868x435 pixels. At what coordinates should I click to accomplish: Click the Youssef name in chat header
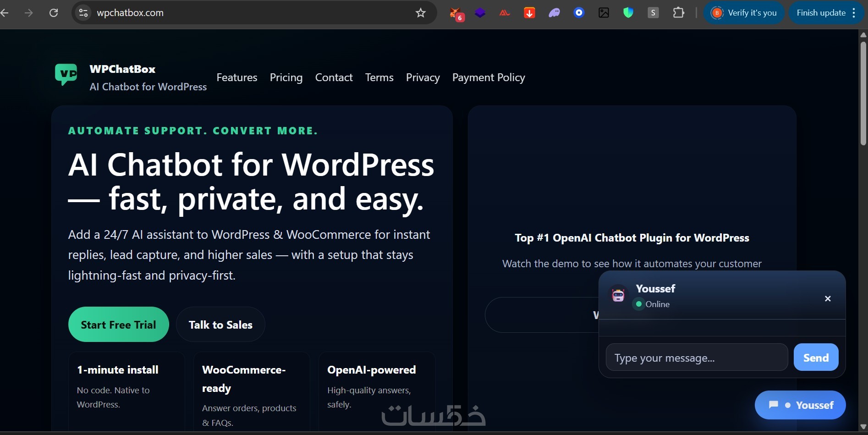coord(655,289)
